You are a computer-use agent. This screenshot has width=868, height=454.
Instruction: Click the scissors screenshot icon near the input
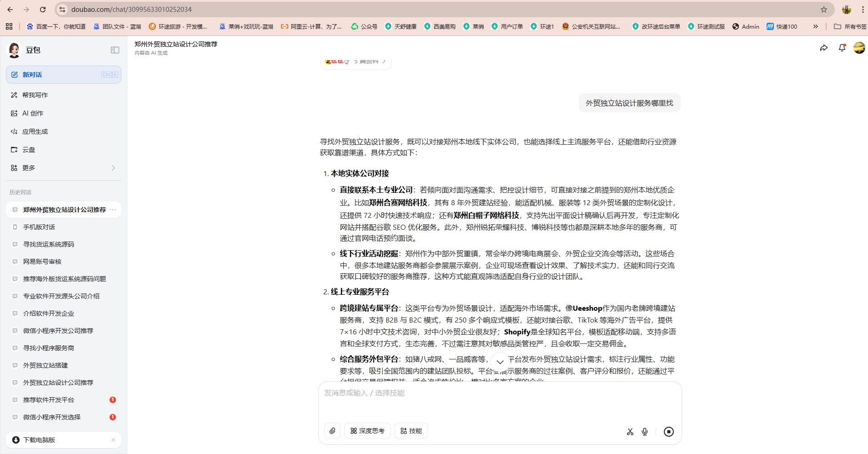click(x=630, y=431)
